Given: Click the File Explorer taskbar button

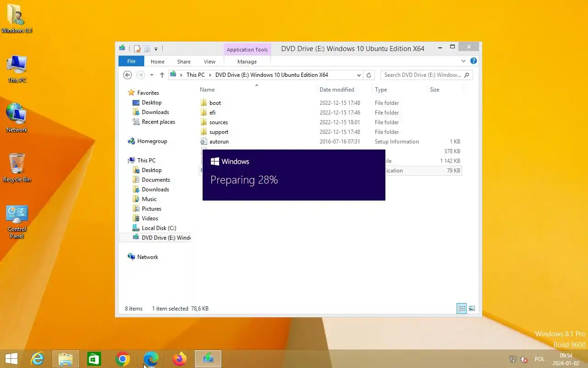Looking at the screenshot, I should pyautogui.click(x=66, y=359).
